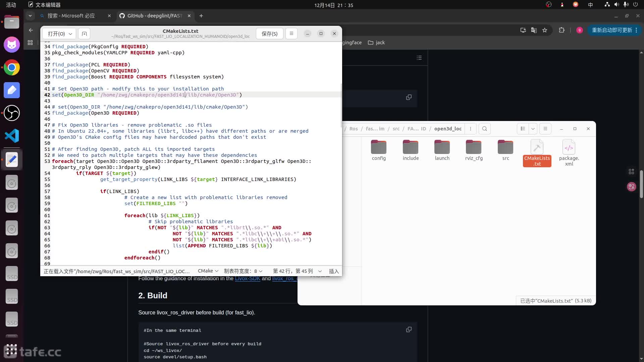Bookmark this page with the star icon
Screen dimensions: 644x362
(x=545, y=30)
